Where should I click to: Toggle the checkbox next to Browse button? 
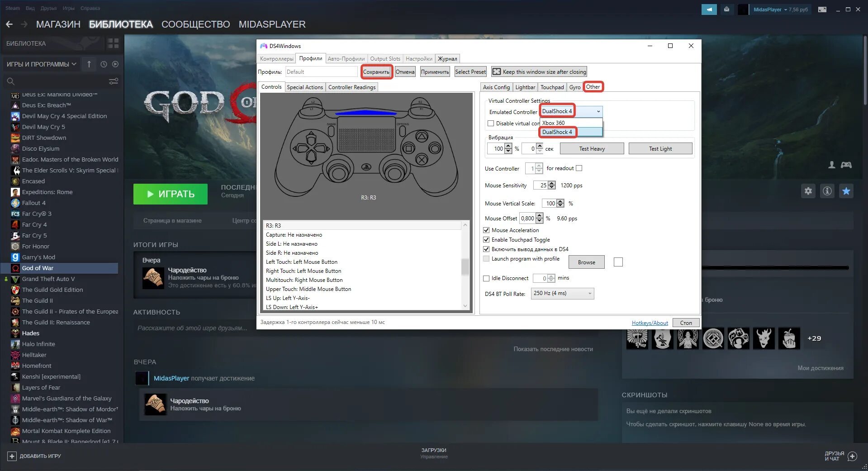pos(618,262)
